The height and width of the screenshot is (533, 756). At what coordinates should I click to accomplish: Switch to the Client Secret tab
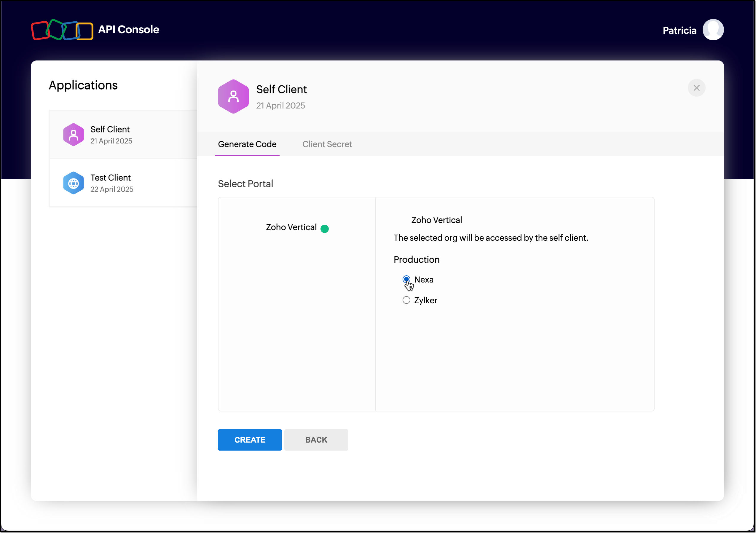pyautogui.click(x=327, y=144)
